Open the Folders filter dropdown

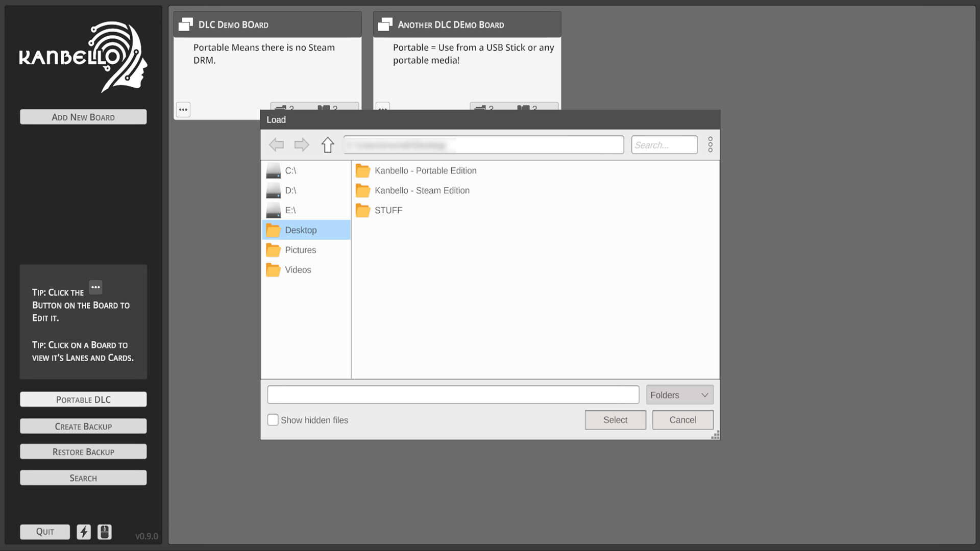[679, 394]
